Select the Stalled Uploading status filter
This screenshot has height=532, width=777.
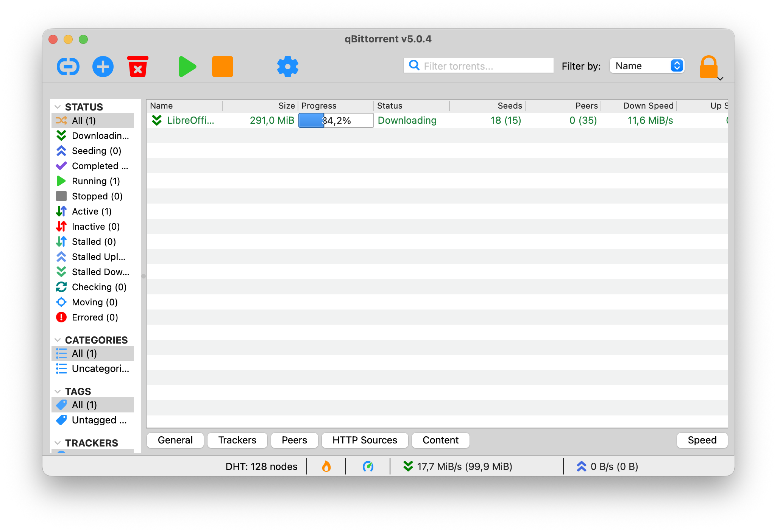tap(93, 257)
